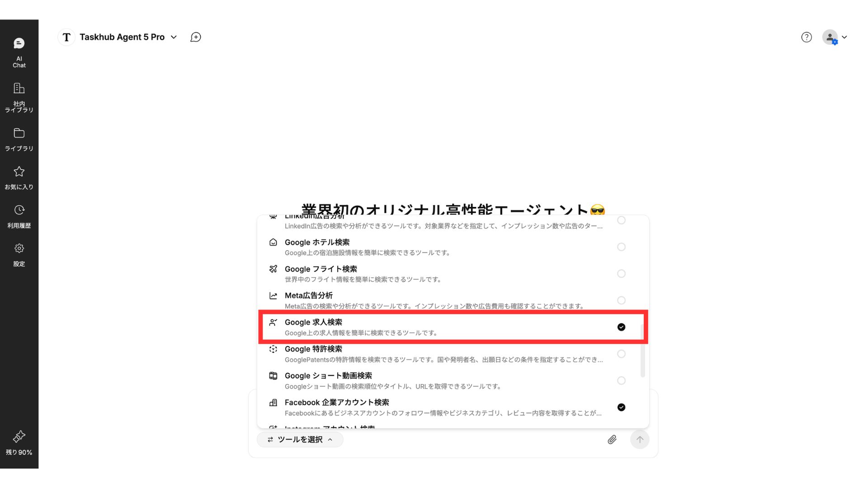Uncheck the Google 求人検索 tool
This screenshot has height=488, width=868.
621,327
